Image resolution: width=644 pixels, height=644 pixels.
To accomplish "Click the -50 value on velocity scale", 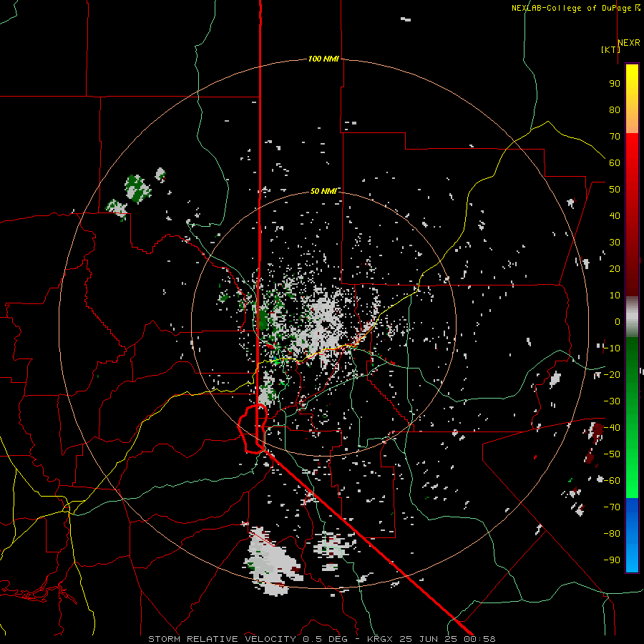I will pos(612,454).
